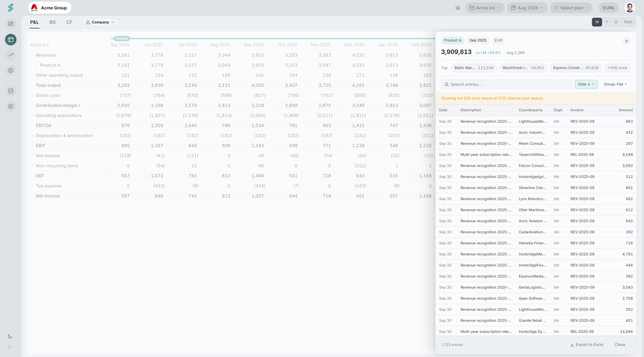
Task: Expand Other operating output row
Action: [32, 75]
